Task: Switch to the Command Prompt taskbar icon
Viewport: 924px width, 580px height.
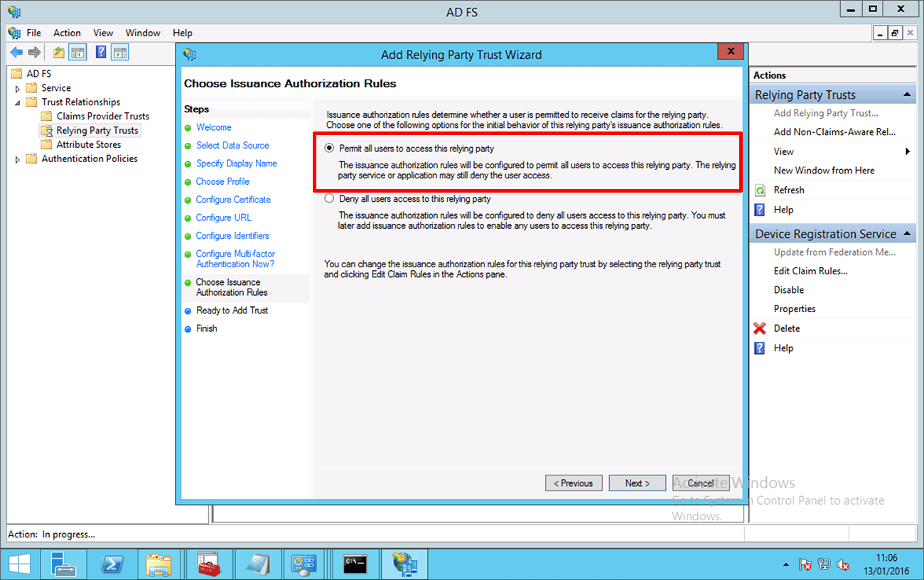Action: tap(355, 564)
